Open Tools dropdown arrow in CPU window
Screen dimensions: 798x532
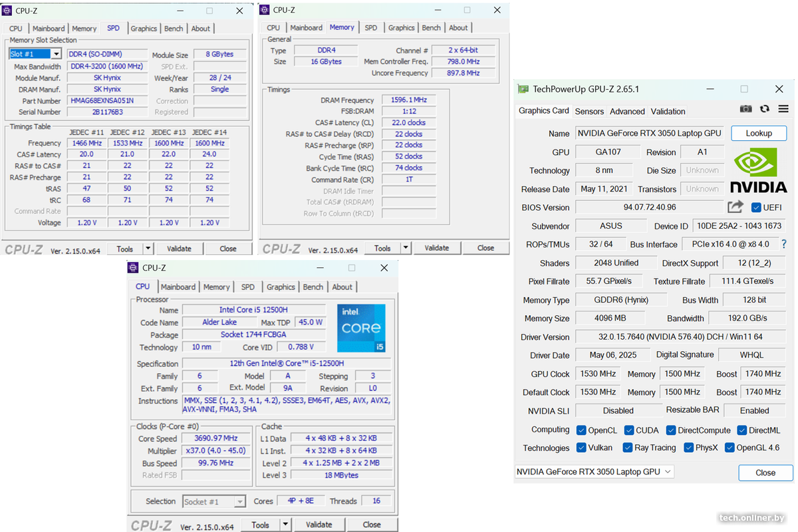(x=285, y=525)
